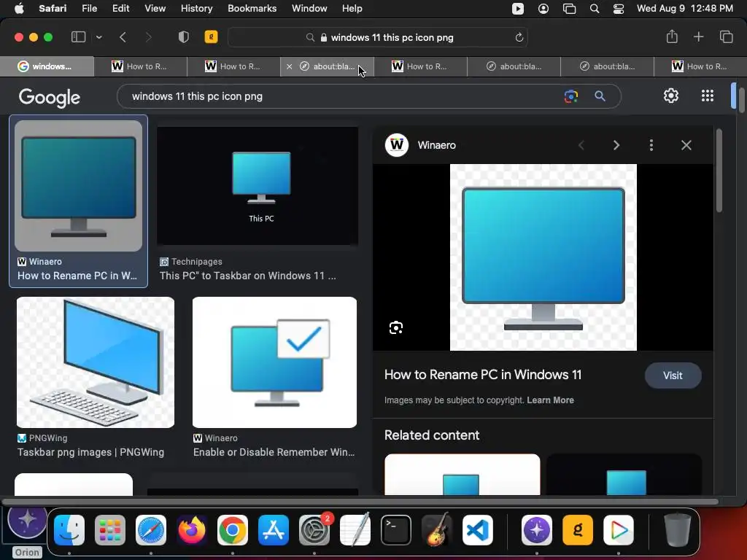Click the Lens search icon on the preview image
747x560 pixels.
(396, 327)
